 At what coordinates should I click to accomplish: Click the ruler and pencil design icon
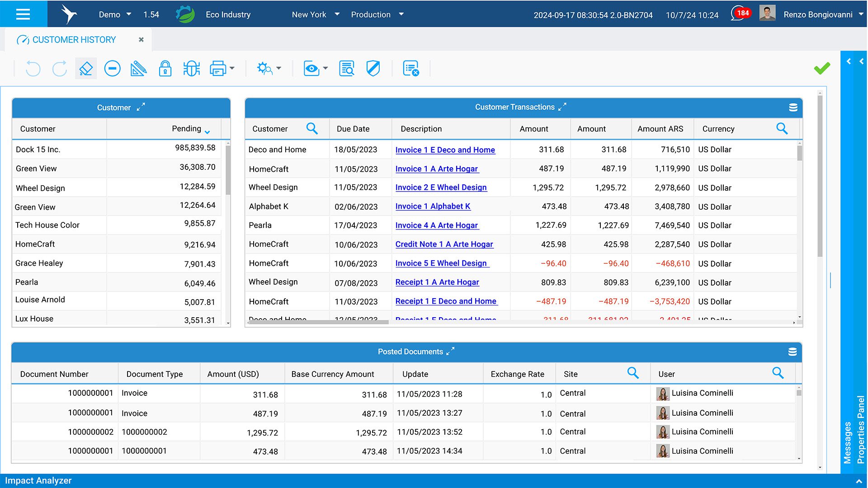pos(138,69)
